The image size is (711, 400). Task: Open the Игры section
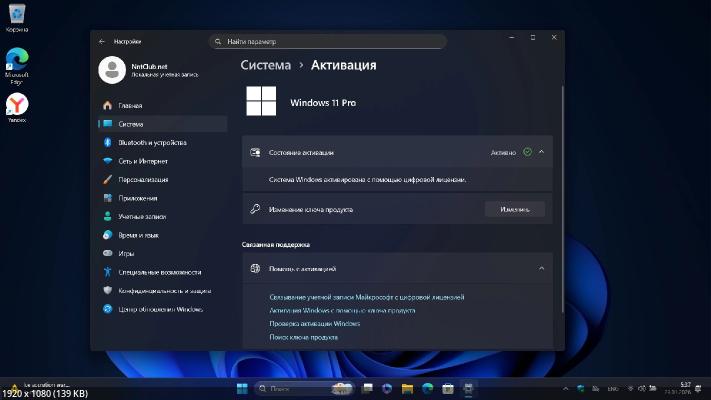[126, 253]
